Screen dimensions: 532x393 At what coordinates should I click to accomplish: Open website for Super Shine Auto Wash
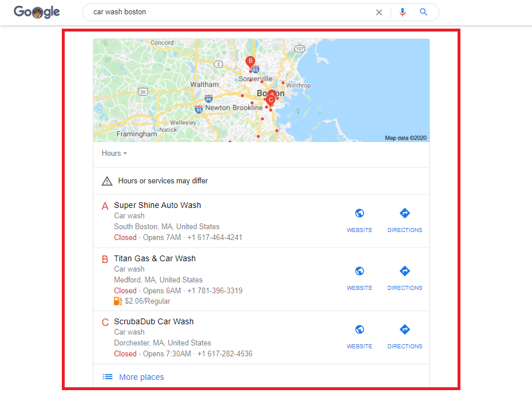coord(359,220)
